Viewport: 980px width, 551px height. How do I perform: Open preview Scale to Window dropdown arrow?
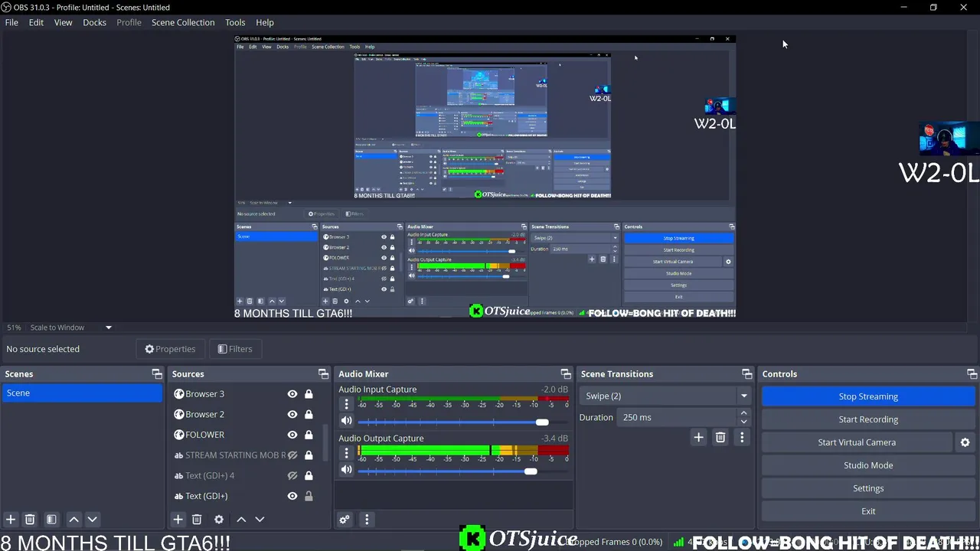[108, 328]
